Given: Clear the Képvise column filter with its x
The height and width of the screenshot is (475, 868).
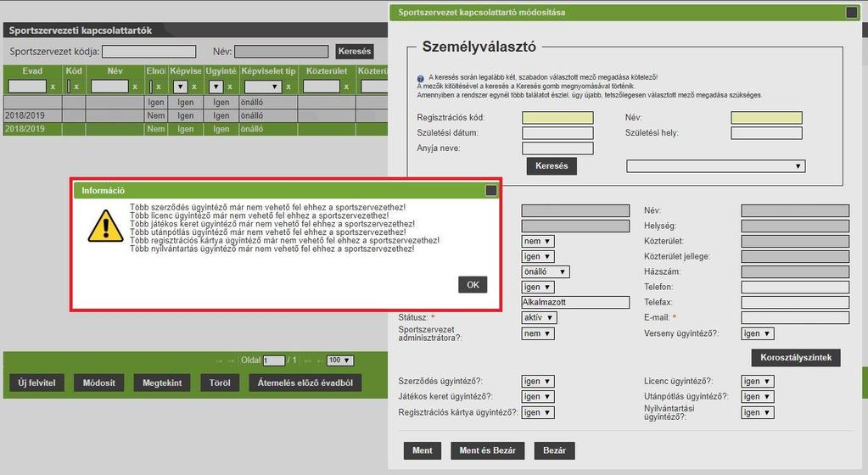Looking at the screenshot, I should pyautogui.click(x=193, y=87).
